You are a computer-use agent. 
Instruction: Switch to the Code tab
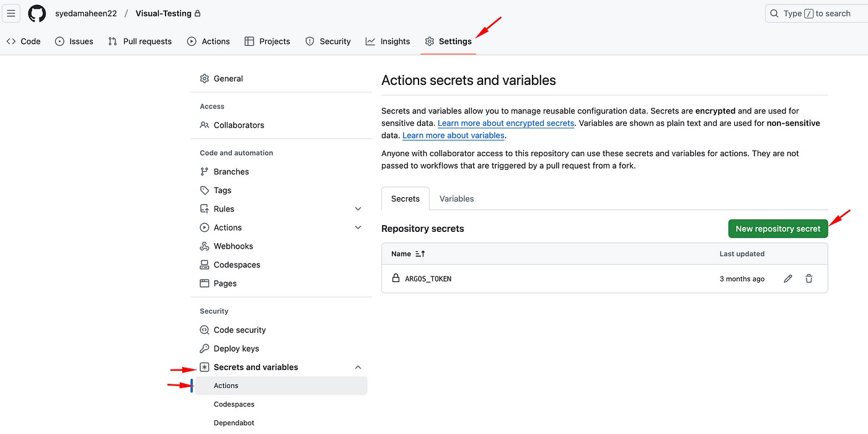24,42
